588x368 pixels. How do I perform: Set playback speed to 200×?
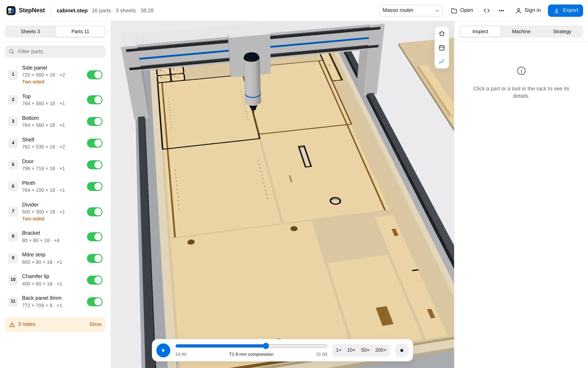(380, 350)
